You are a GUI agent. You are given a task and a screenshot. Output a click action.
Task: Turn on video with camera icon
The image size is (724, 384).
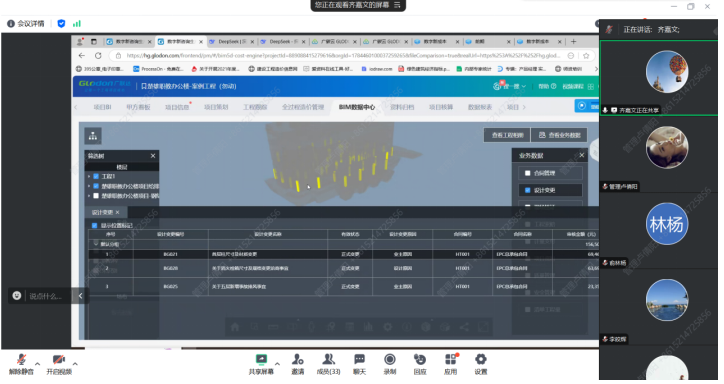[59, 360]
